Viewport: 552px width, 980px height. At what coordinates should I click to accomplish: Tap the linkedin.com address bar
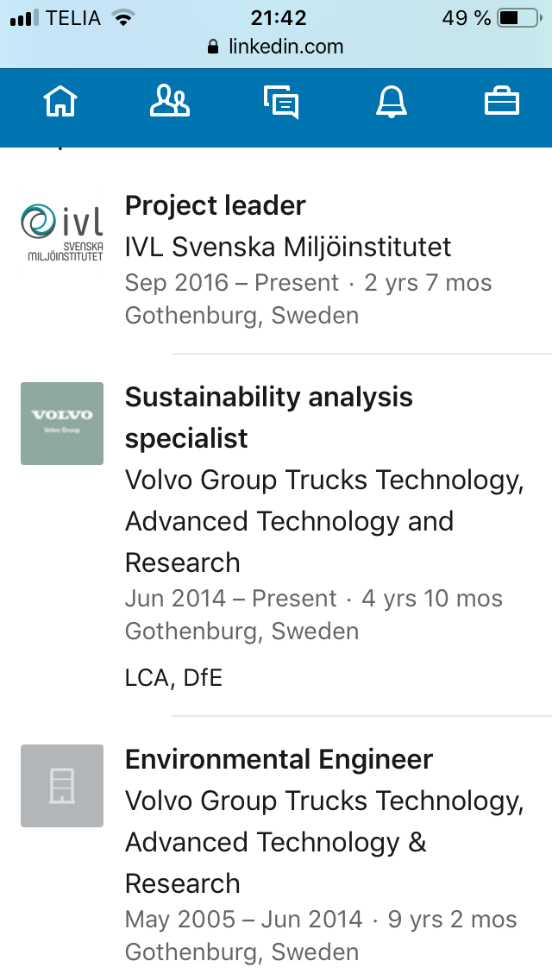(x=276, y=47)
